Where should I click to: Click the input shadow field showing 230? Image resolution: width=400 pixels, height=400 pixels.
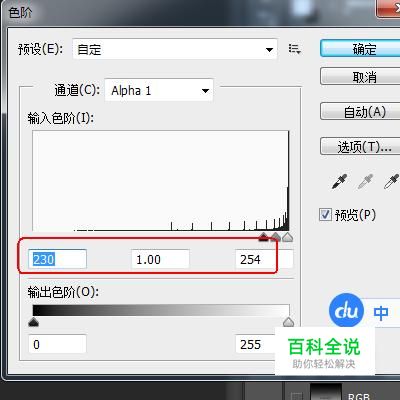click(x=57, y=259)
